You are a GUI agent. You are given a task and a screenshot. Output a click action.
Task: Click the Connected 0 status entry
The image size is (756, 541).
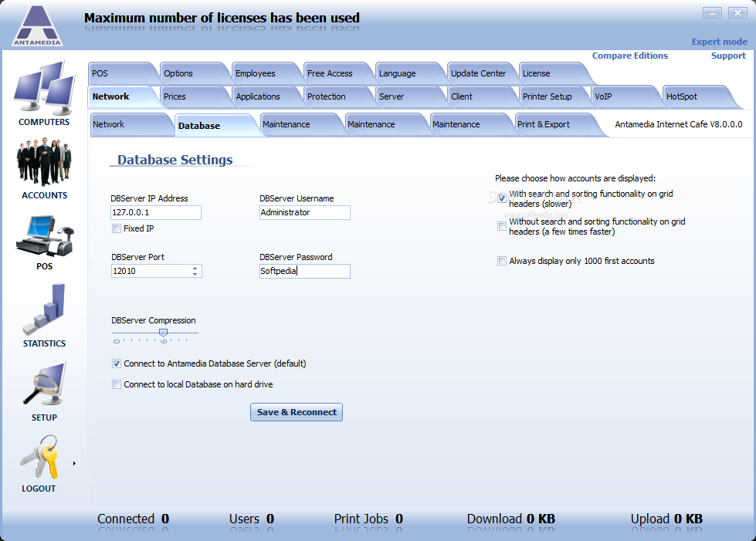point(133,519)
